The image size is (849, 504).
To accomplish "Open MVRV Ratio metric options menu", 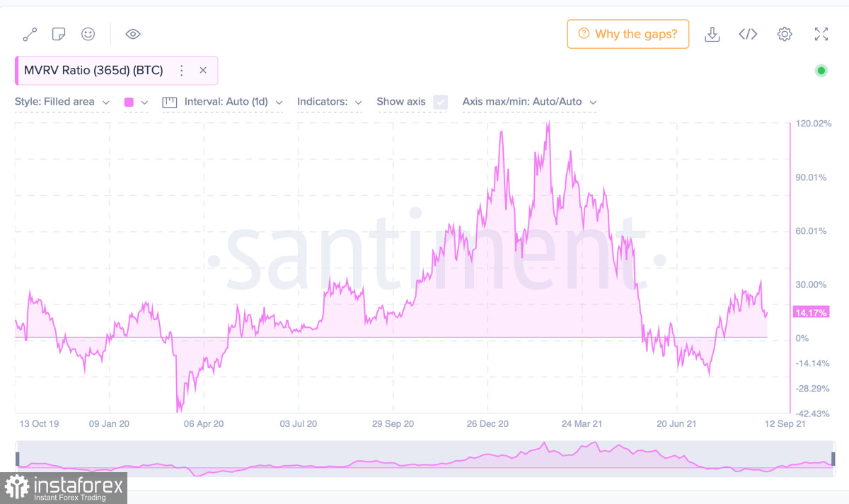I will click(x=182, y=71).
